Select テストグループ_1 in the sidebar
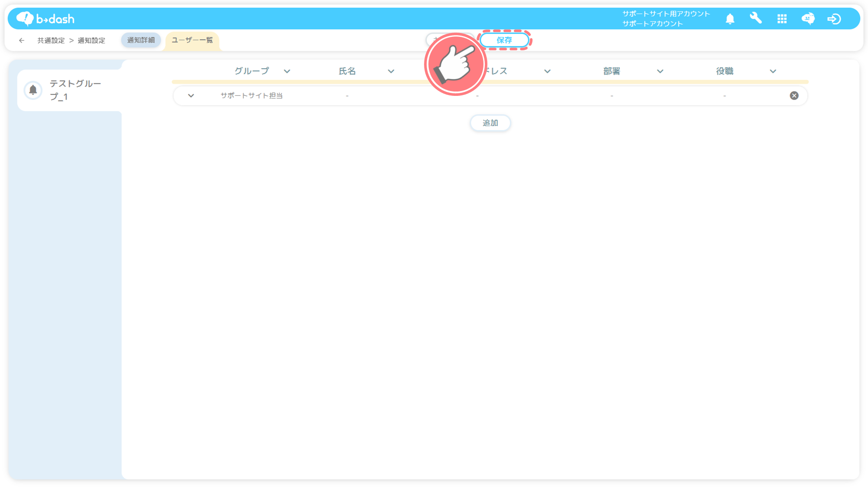This screenshot has width=868, height=488. (75, 90)
